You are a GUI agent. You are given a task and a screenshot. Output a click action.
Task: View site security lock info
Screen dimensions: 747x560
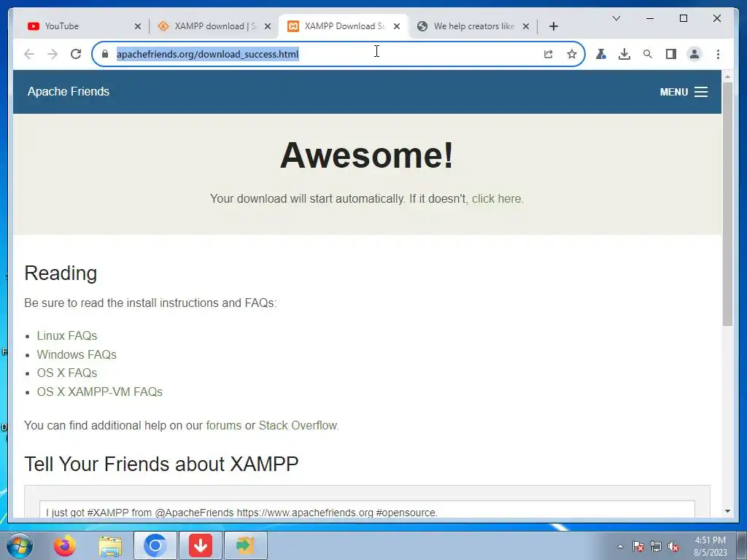coord(105,54)
